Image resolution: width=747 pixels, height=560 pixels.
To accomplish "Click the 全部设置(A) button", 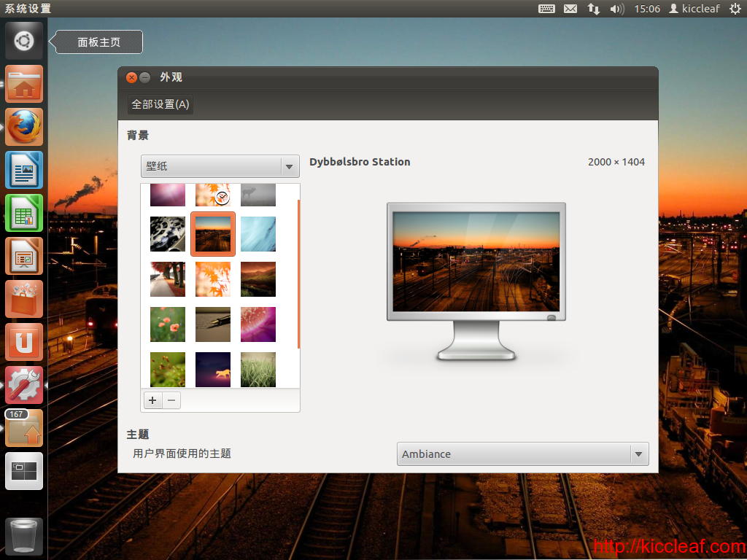I will tap(160, 104).
